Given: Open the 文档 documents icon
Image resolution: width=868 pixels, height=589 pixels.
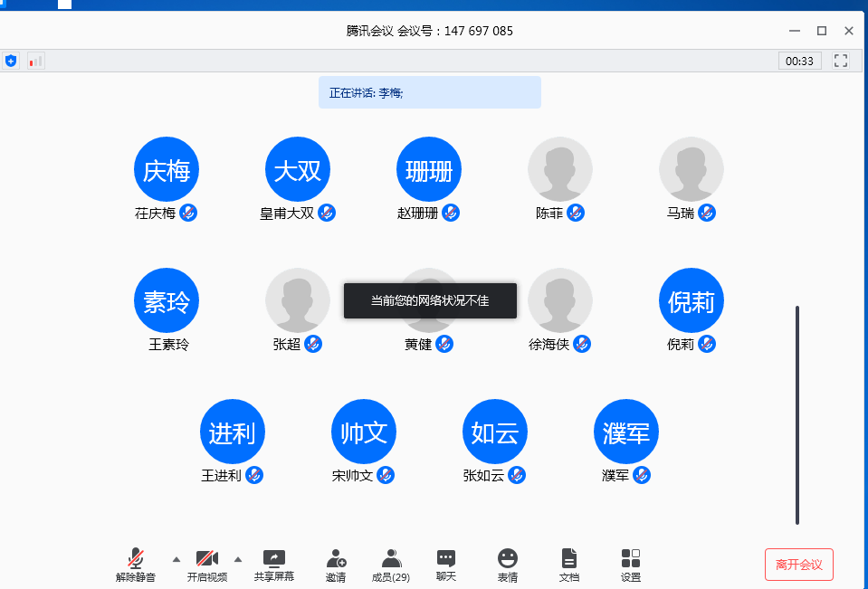Looking at the screenshot, I should coord(568,565).
